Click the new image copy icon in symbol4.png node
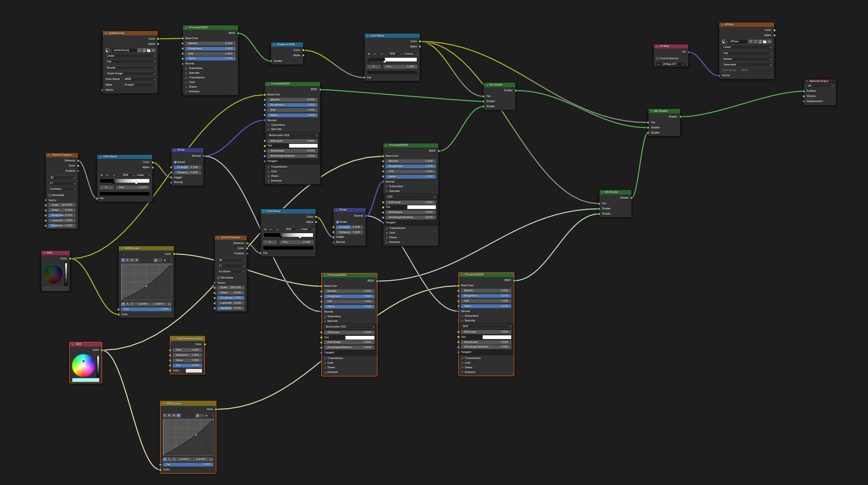868x485 pixels. click(144, 50)
